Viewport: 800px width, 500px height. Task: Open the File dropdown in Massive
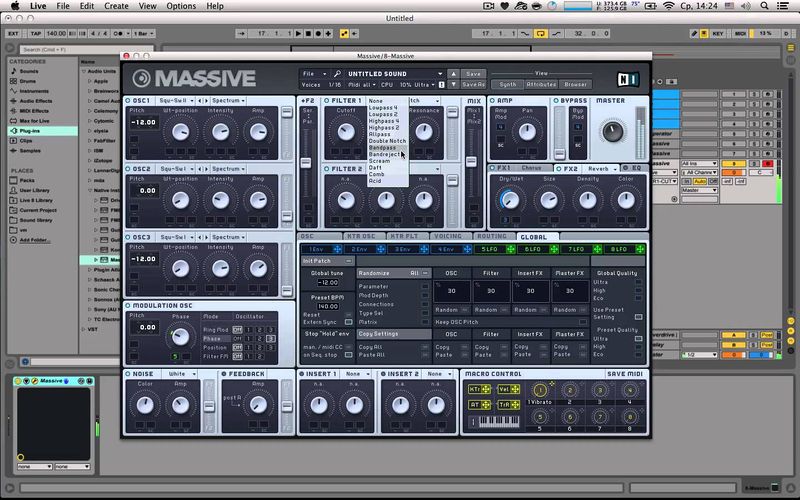(x=314, y=74)
